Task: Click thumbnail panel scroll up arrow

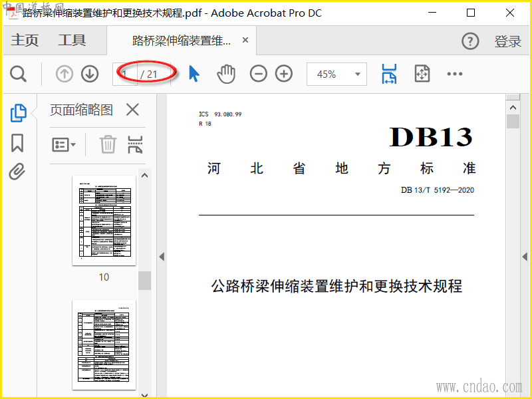Action: click(144, 176)
